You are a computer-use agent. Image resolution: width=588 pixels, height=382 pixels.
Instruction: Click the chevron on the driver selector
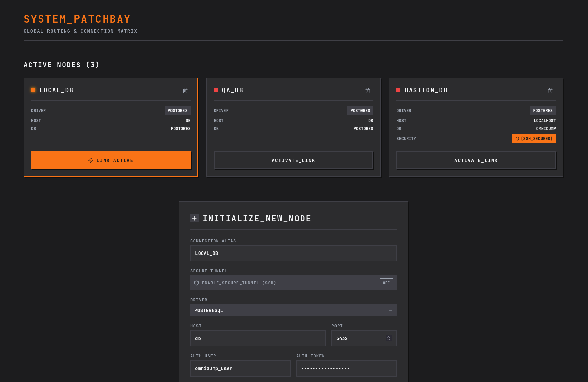tap(390, 310)
